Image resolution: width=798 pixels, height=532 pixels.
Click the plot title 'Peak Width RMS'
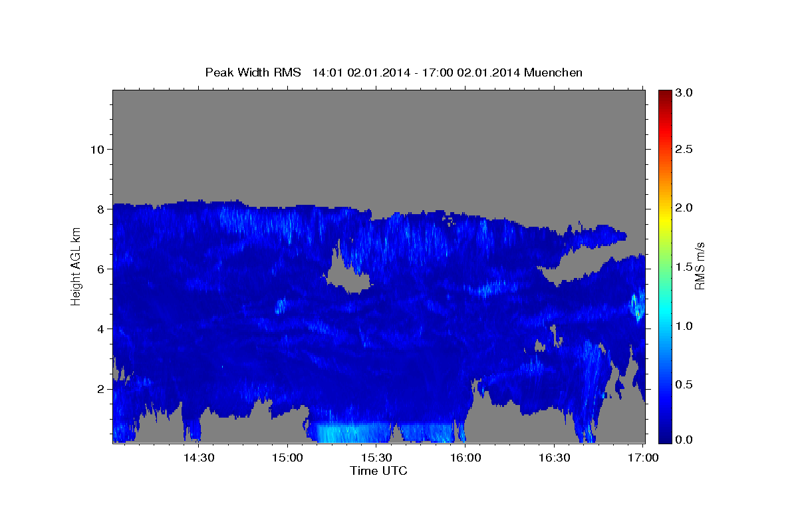(x=253, y=72)
